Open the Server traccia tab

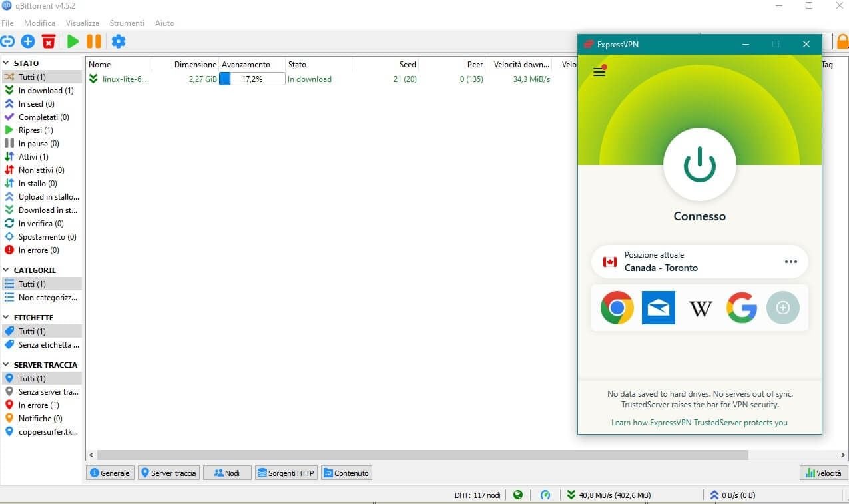pyautogui.click(x=168, y=473)
